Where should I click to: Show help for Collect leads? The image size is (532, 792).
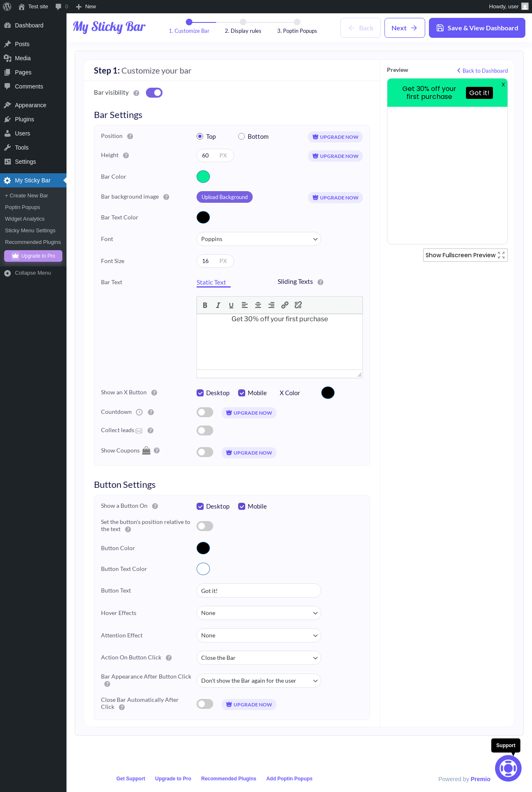pos(150,430)
